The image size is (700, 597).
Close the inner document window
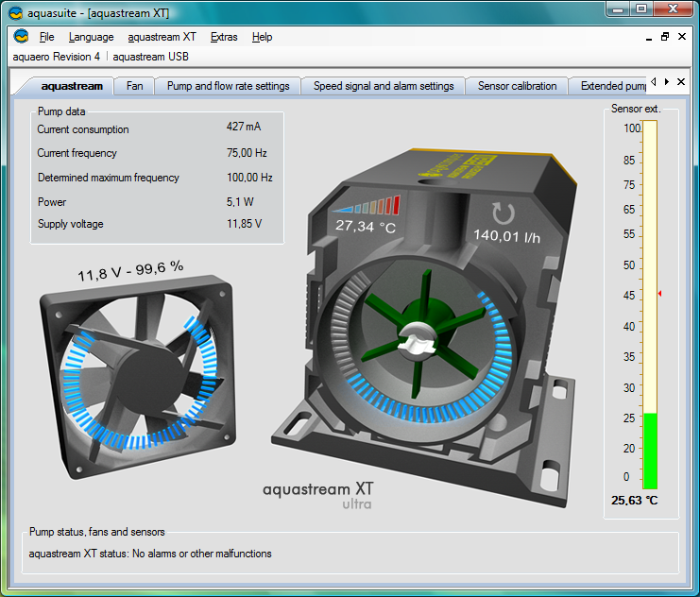coord(682,37)
